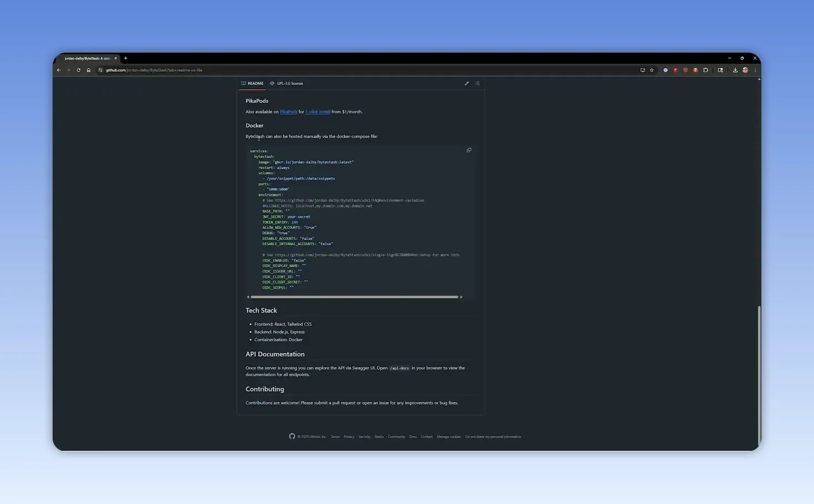This screenshot has width=814, height=504.
Task: Switch to the README tab
Action: [253, 84]
